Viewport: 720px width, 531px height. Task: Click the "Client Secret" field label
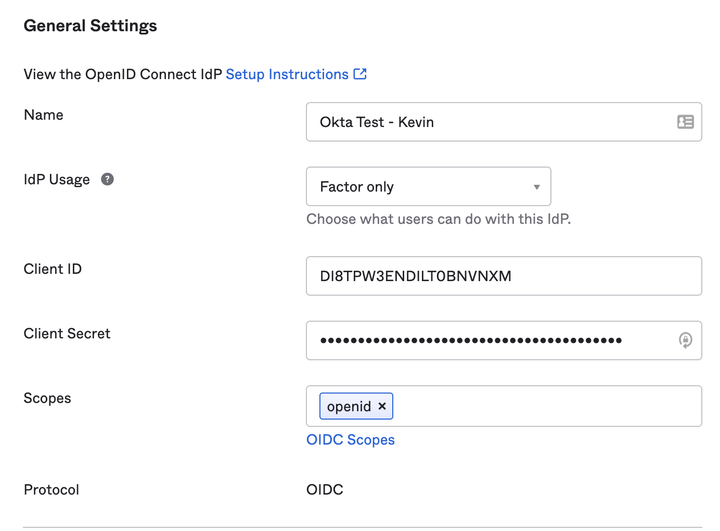[67, 333]
